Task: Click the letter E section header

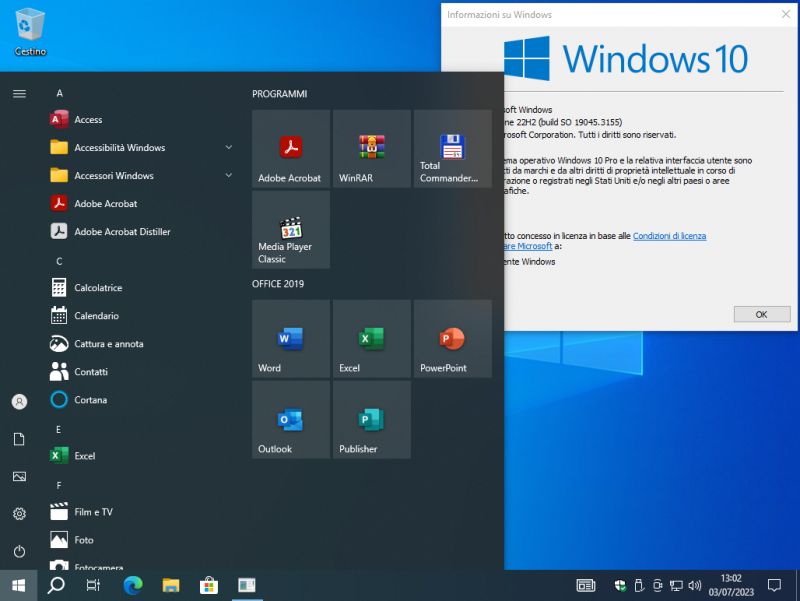Action: pos(59,430)
